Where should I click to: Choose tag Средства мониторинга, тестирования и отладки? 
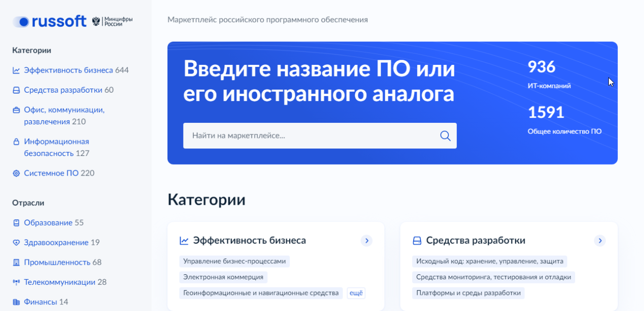point(494,277)
